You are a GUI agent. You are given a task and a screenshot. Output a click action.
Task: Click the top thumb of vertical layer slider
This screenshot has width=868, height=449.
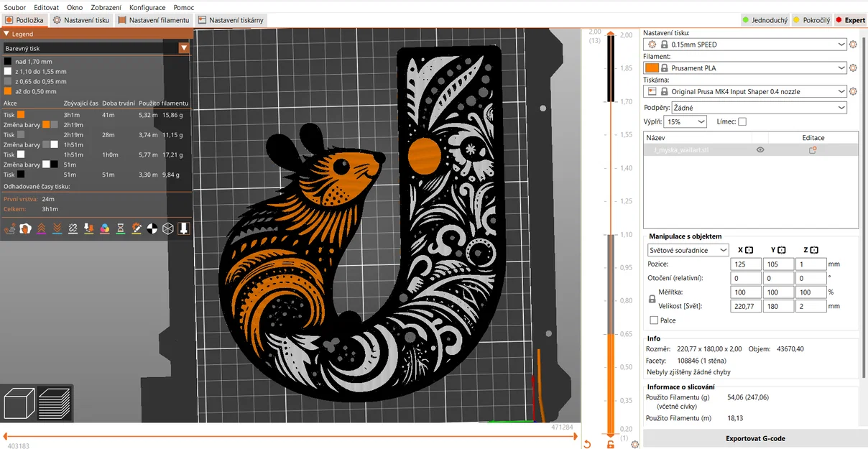click(611, 33)
